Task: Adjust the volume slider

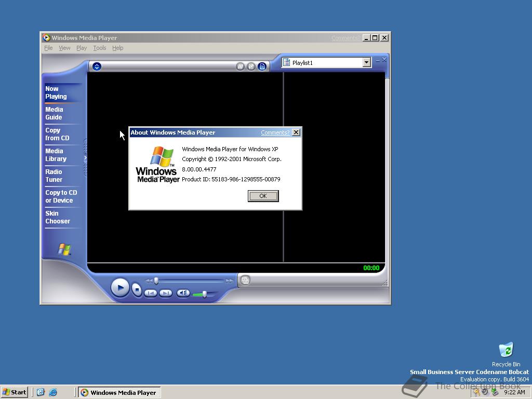Action: tap(205, 294)
